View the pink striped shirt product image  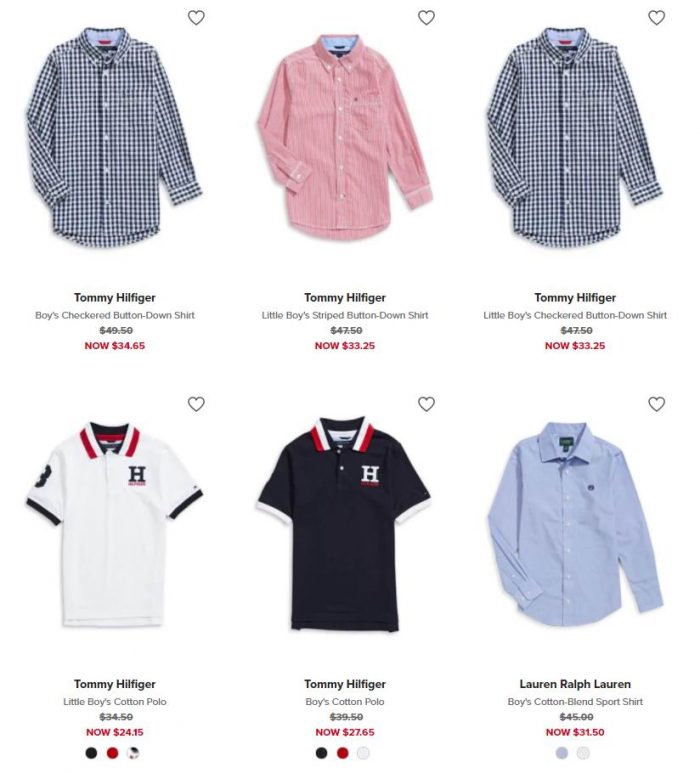[345, 136]
